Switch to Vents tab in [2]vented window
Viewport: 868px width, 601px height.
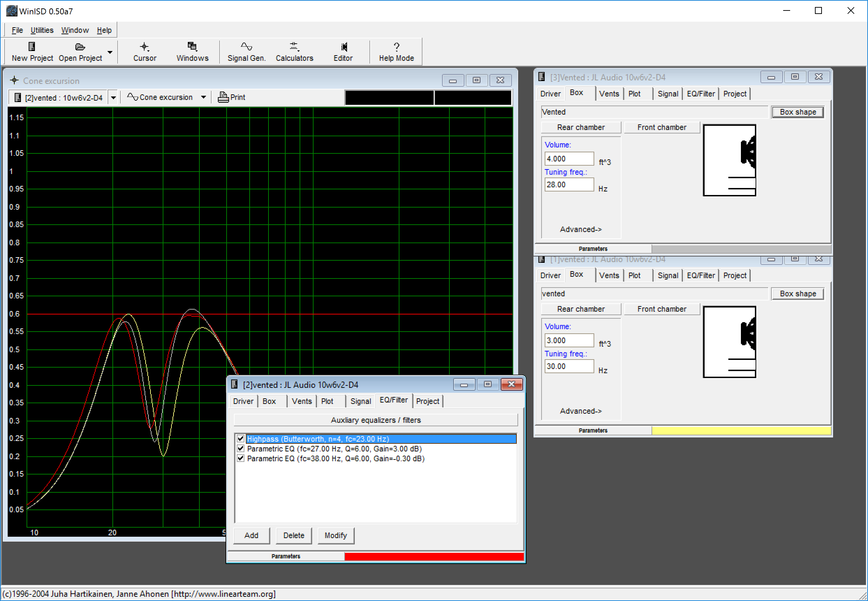click(301, 401)
